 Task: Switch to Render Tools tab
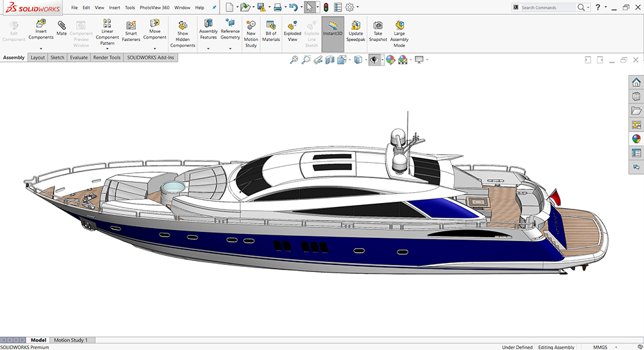pyautogui.click(x=107, y=57)
